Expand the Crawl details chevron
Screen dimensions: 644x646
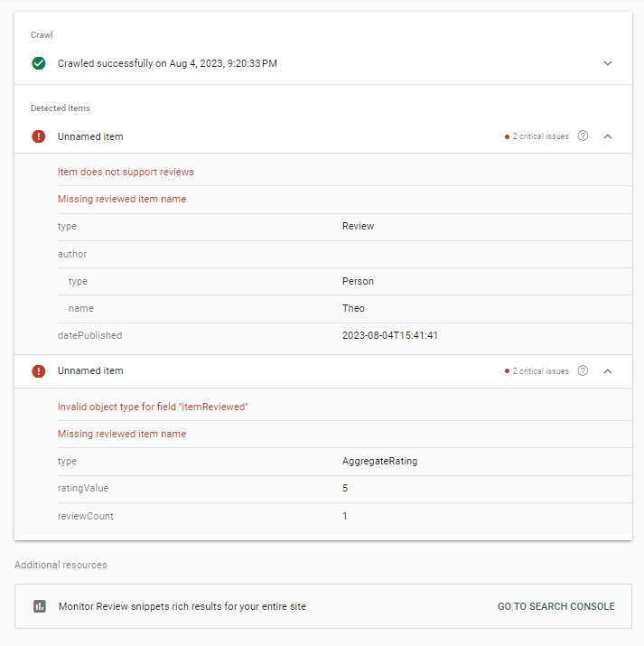607,63
